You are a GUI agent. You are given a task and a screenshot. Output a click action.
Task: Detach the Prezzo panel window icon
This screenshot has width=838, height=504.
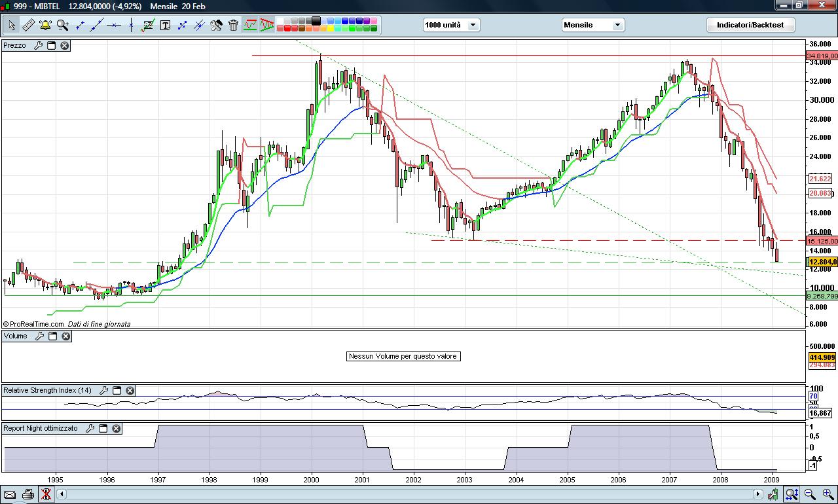point(52,46)
